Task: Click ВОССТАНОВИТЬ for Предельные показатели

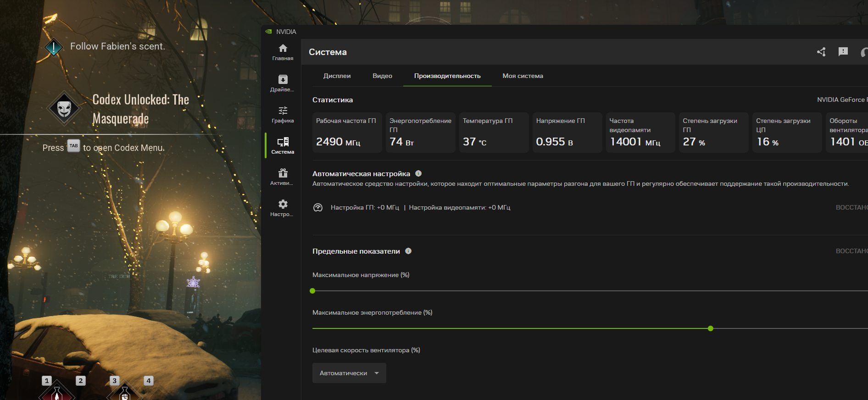Action: 852,251
